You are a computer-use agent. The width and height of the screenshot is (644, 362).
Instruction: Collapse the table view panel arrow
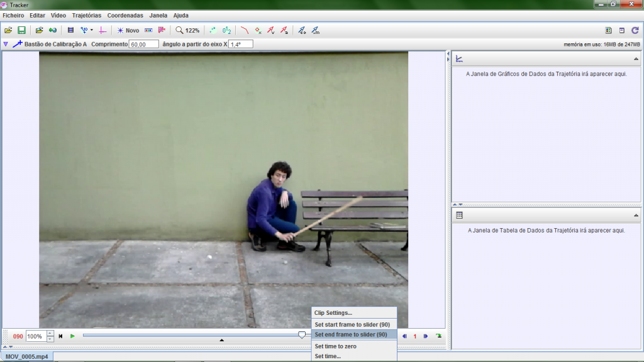(636, 216)
